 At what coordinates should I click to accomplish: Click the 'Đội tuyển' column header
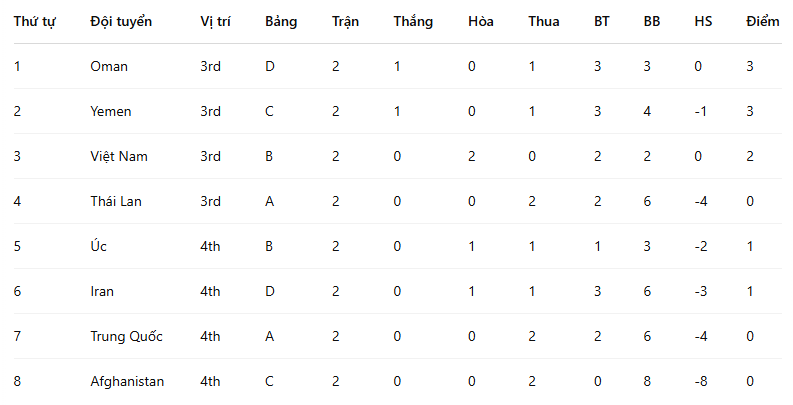pos(121,22)
